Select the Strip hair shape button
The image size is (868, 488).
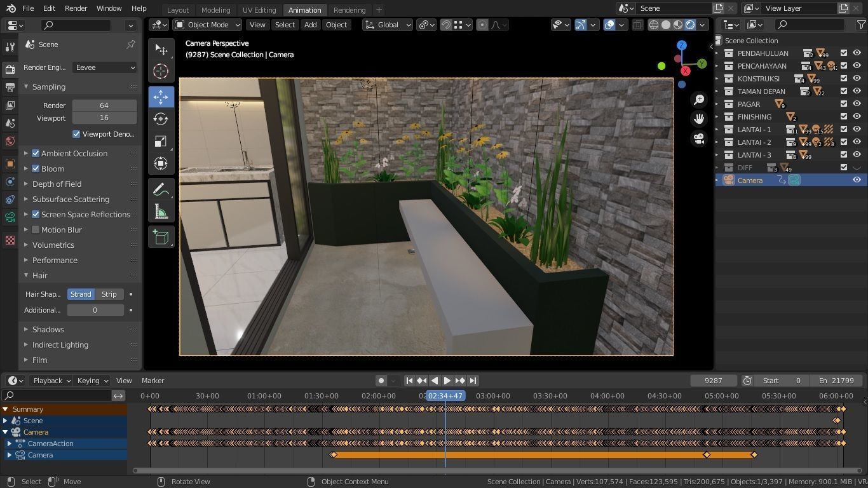[x=109, y=294]
